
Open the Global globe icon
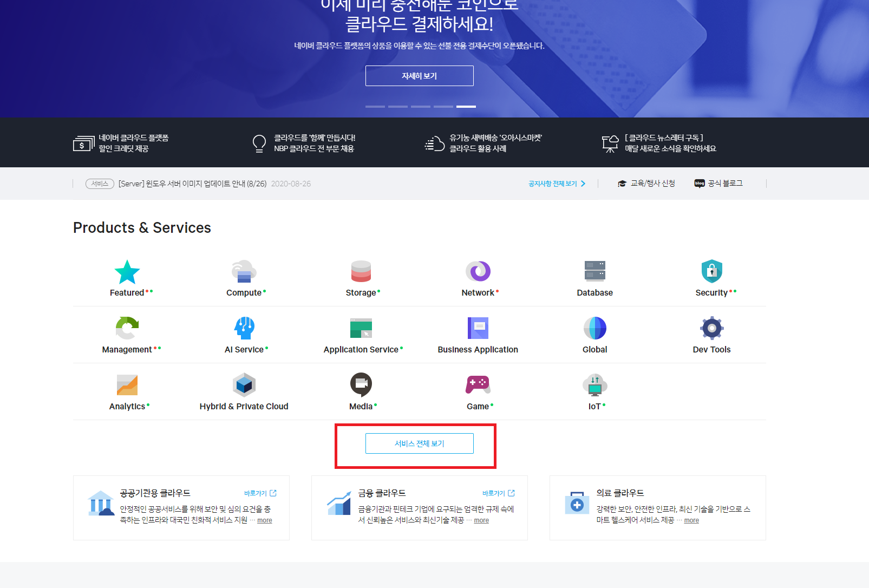[x=595, y=328]
